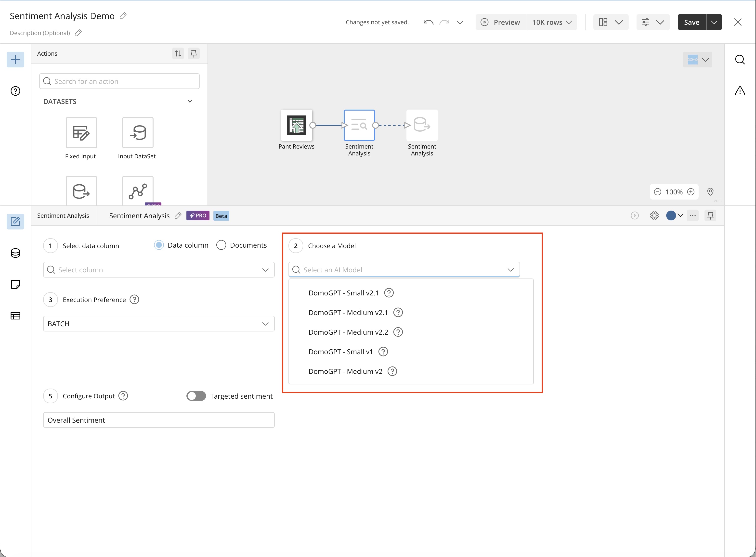Close the dataflow editor
The height and width of the screenshot is (557, 756).
tap(738, 22)
